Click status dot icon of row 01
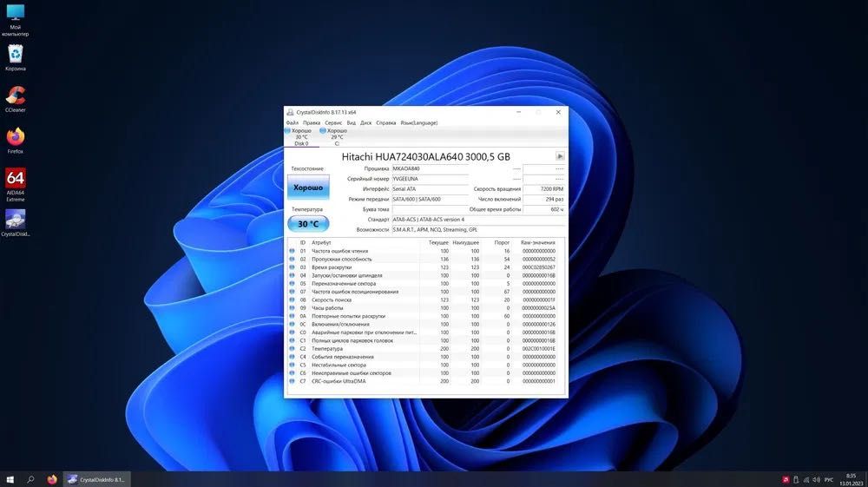The width and height of the screenshot is (868, 487). pos(292,251)
